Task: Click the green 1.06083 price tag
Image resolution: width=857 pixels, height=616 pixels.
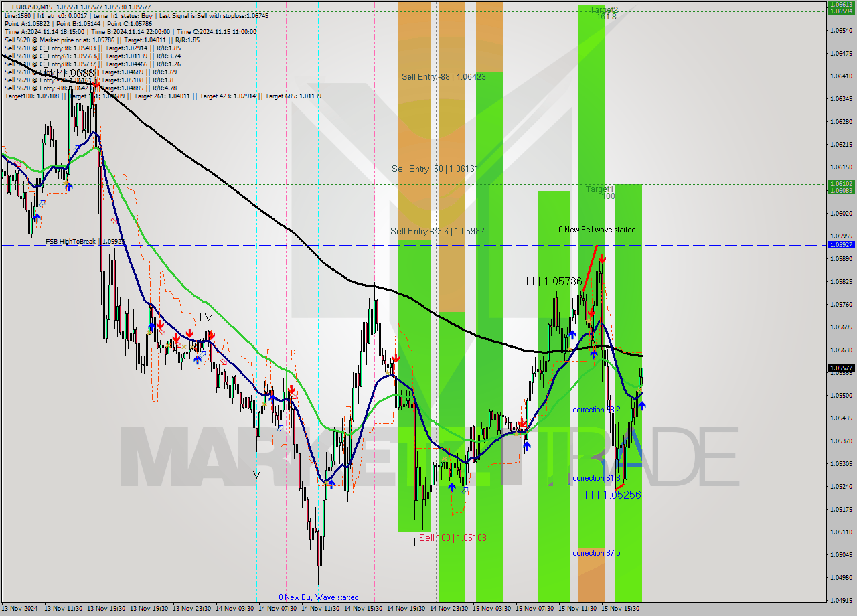Action: coord(841,191)
